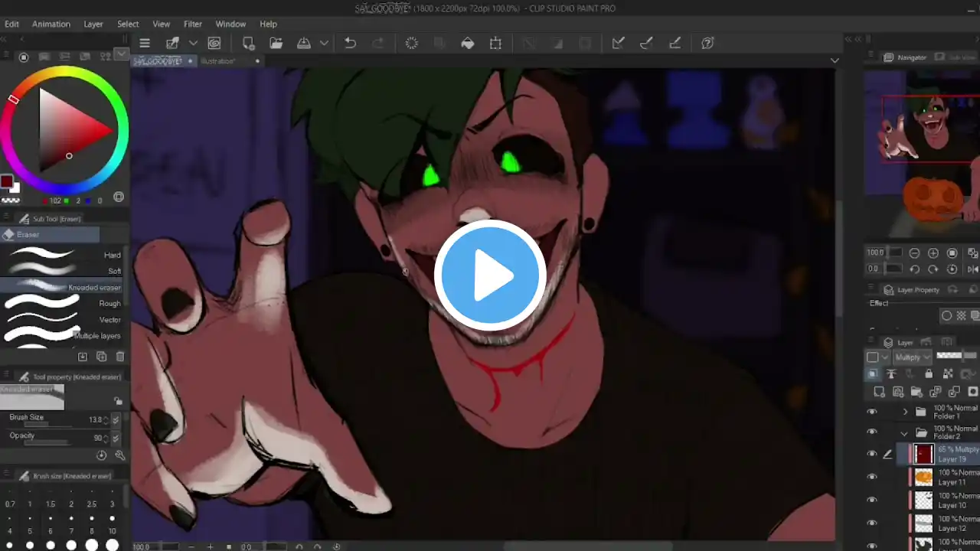Screen dimensions: 980x551
Task: Click the Zoom out icon in Navigator
Action: pos(914,253)
